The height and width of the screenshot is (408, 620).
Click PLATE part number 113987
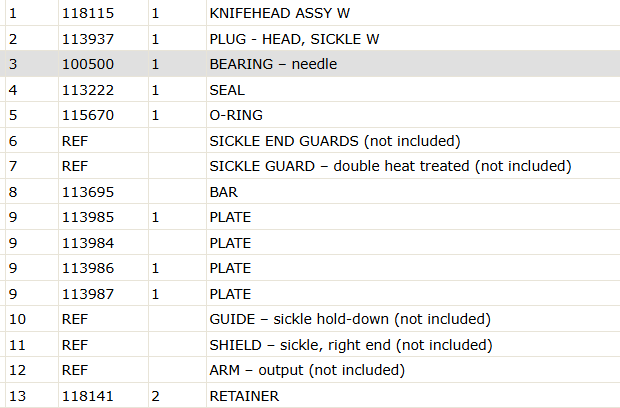(x=88, y=294)
